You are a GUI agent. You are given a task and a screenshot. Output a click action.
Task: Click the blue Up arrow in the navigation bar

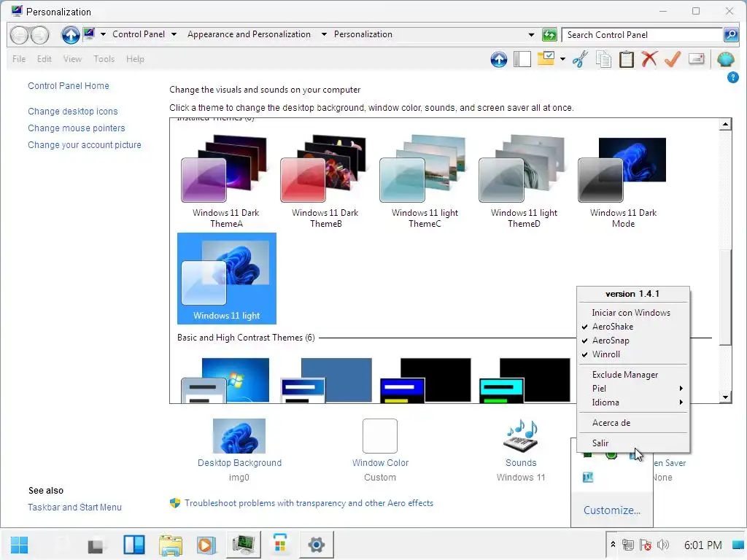pyautogui.click(x=71, y=35)
